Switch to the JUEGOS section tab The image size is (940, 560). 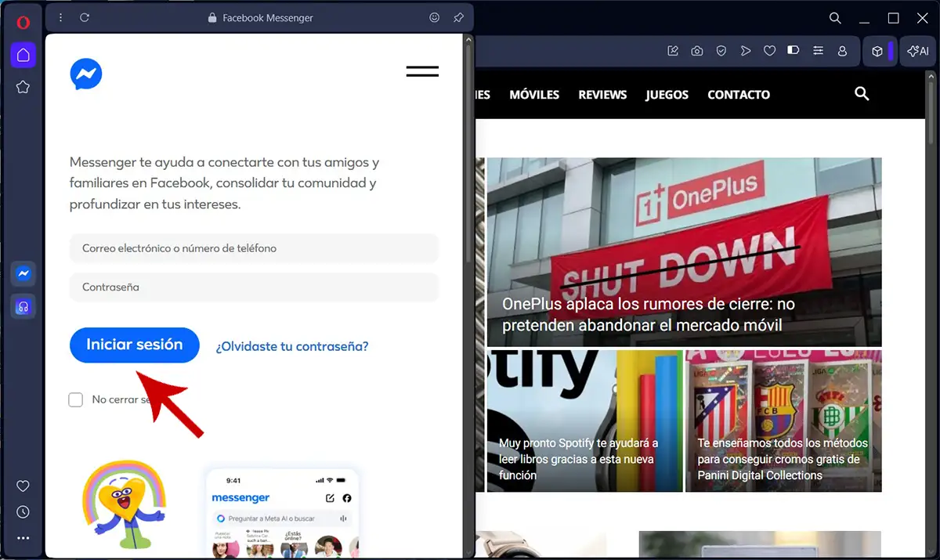pos(667,94)
